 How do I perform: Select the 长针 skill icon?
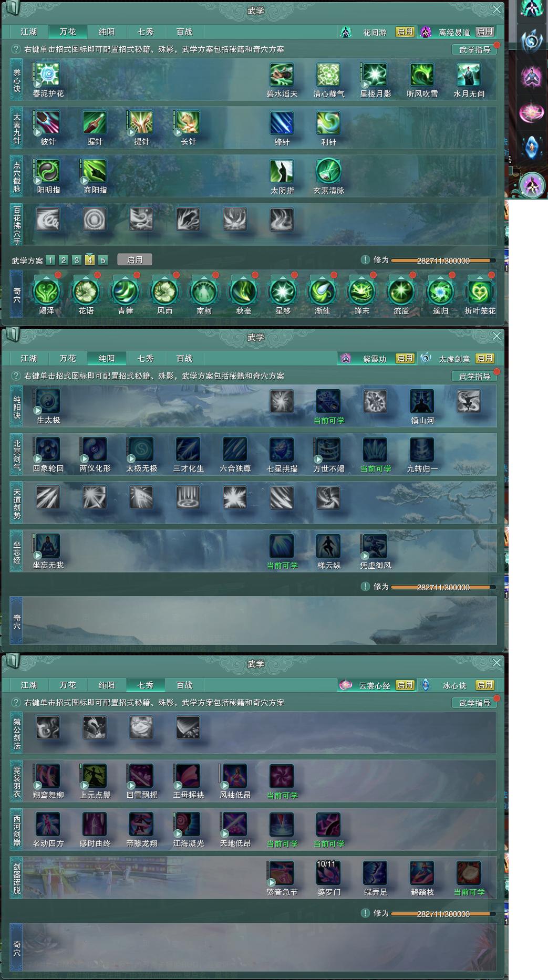point(188,123)
